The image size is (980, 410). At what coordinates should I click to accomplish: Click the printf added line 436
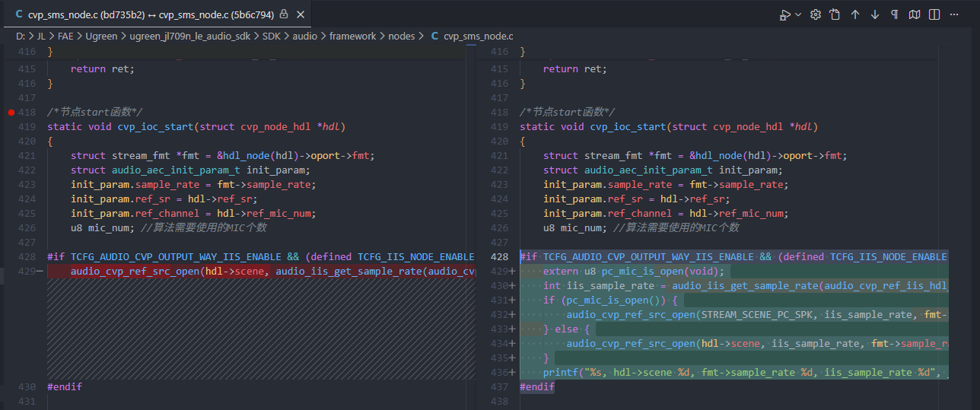click(746, 373)
